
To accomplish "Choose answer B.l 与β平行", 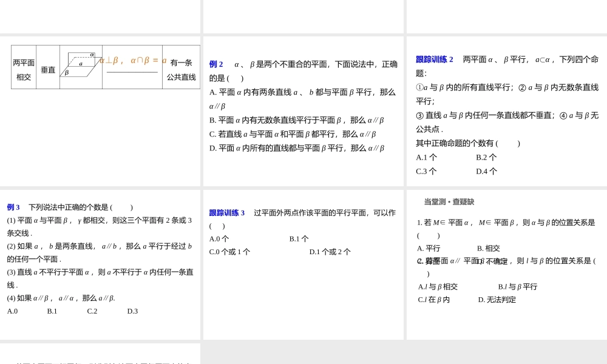I will coord(518,286).
